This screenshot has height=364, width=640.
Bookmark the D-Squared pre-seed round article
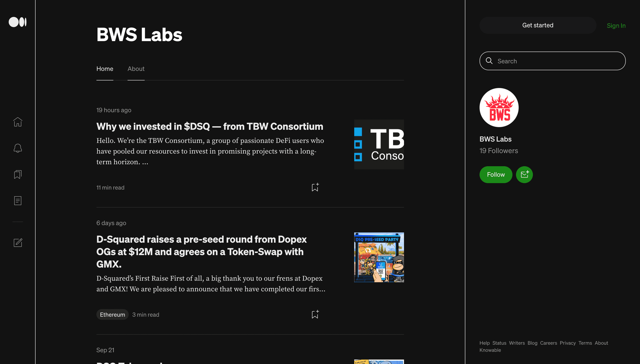[x=315, y=314]
